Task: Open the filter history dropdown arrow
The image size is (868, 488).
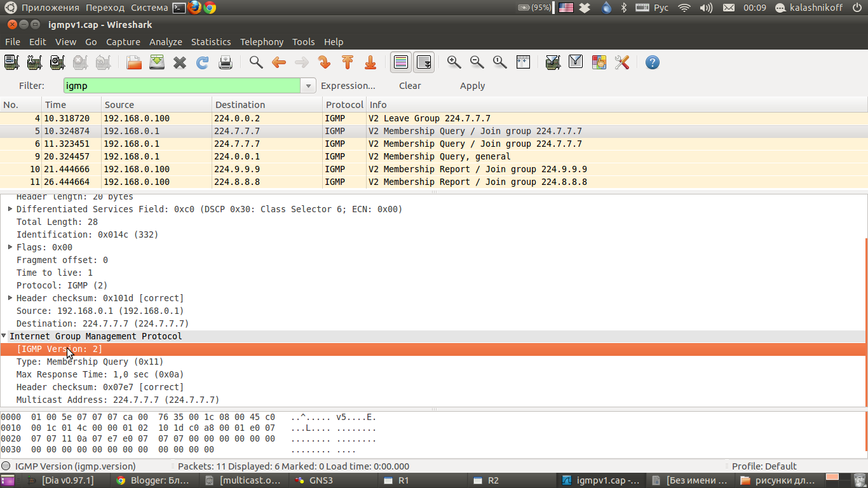Action: point(308,86)
